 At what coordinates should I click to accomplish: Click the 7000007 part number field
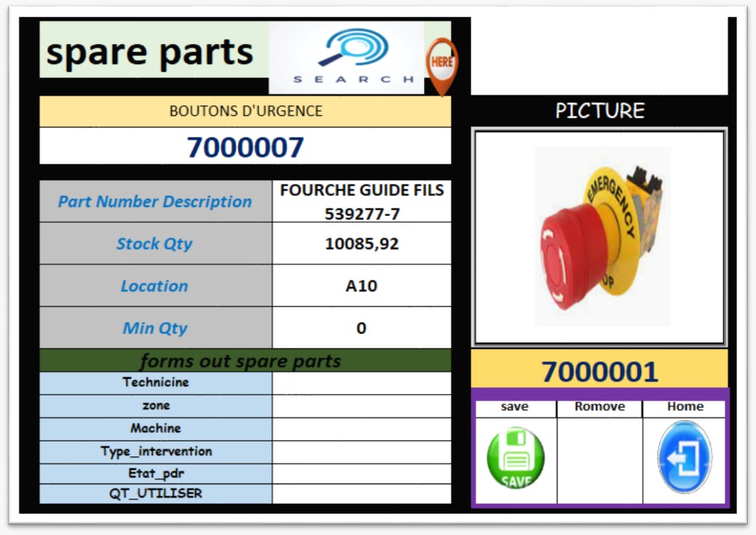[245, 147]
